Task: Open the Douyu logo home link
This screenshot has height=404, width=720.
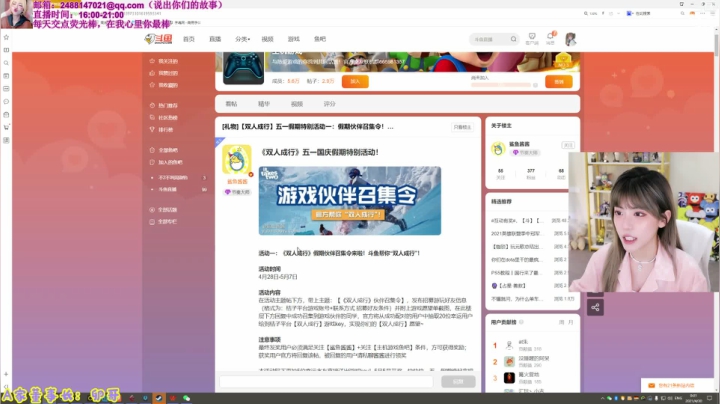Action: tap(158, 39)
